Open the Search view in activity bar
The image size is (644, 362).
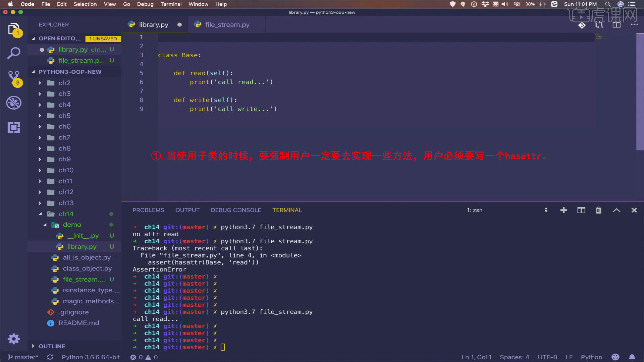click(14, 53)
